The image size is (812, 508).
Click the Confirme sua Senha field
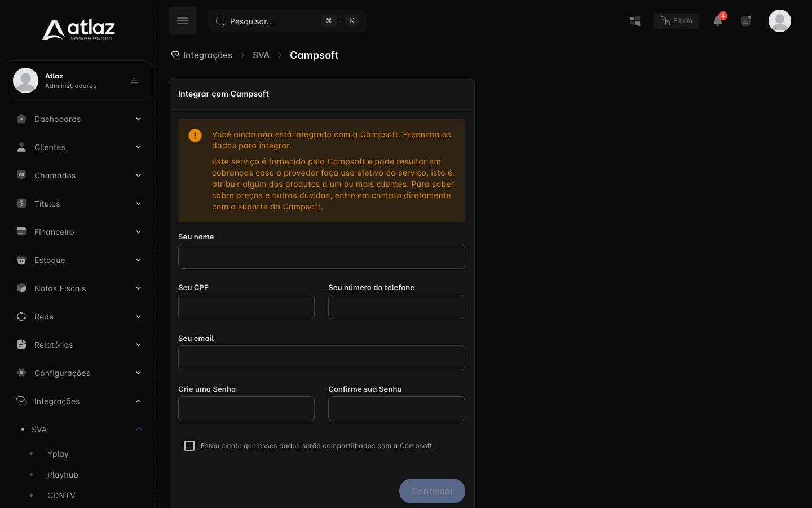tap(396, 409)
